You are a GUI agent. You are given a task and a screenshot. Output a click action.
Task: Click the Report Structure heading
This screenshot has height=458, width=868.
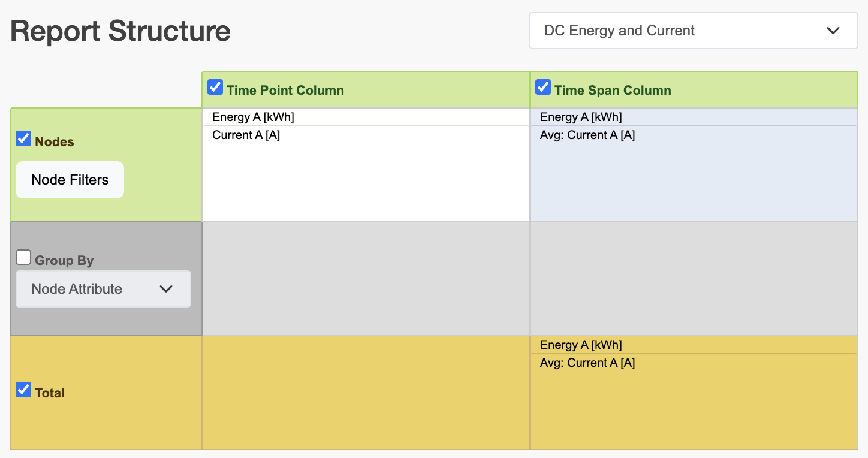click(x=120, y=31)
